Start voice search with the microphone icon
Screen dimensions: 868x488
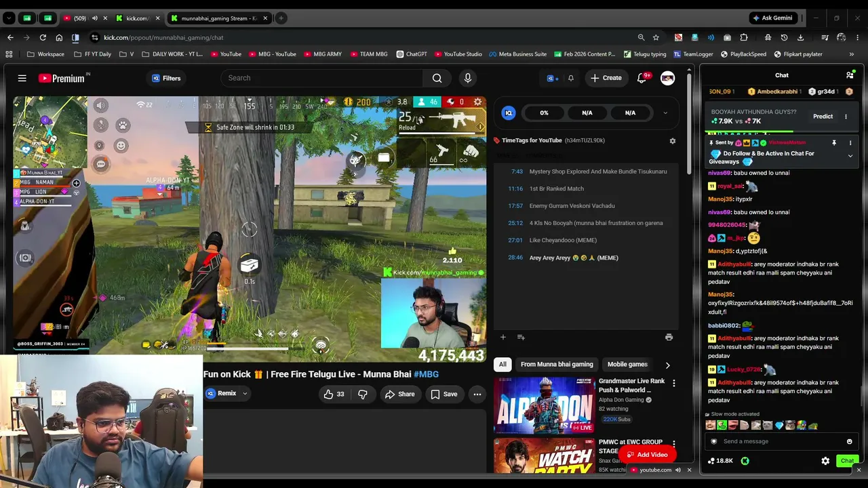pos(467,79)
